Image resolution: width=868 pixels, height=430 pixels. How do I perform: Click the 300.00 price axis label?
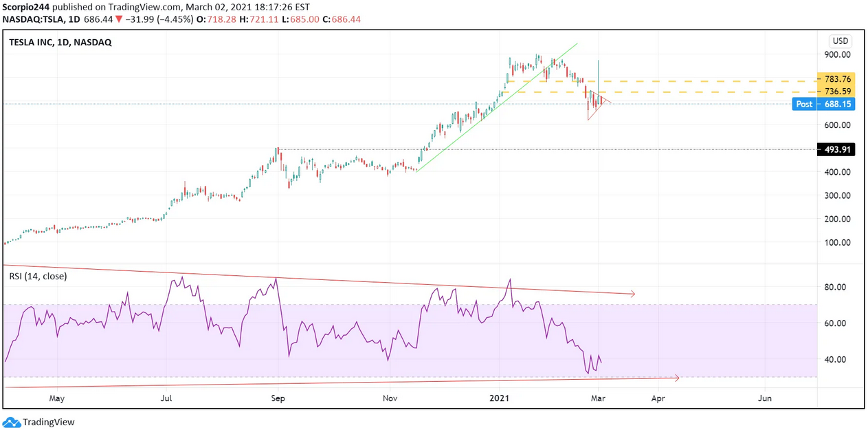(x=836, y=195)
